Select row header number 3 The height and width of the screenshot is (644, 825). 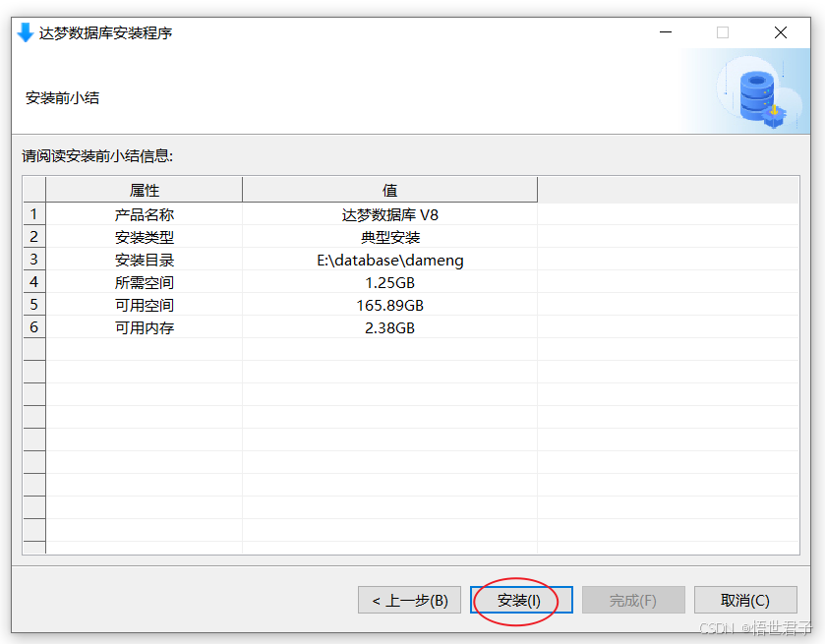click(x=34, y=260)
